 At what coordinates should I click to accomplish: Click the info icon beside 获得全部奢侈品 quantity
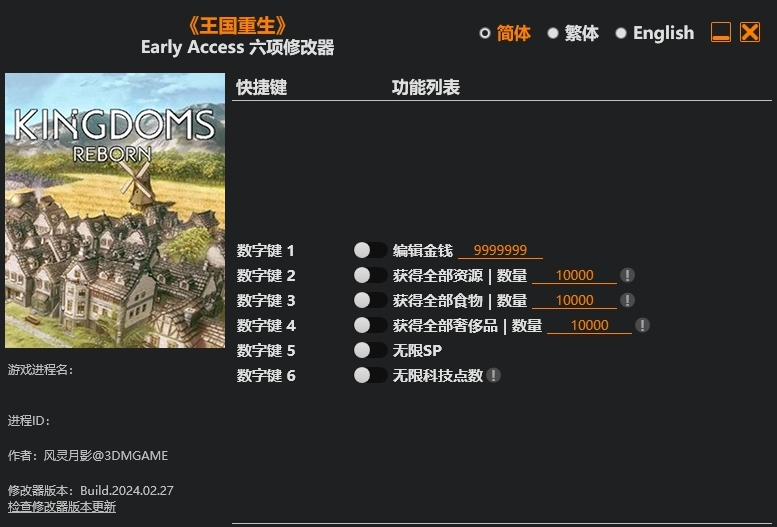(642, 325)
